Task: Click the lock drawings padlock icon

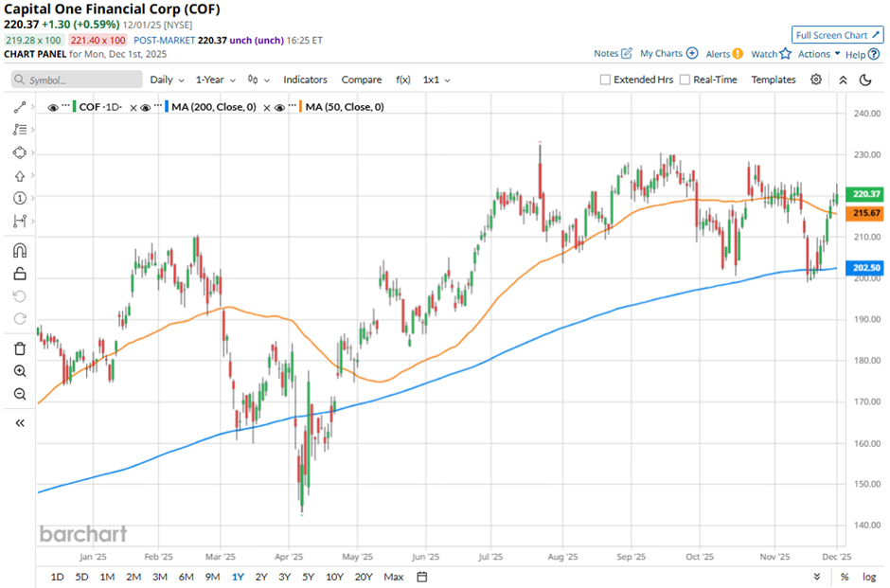Action: coord(19,274)
